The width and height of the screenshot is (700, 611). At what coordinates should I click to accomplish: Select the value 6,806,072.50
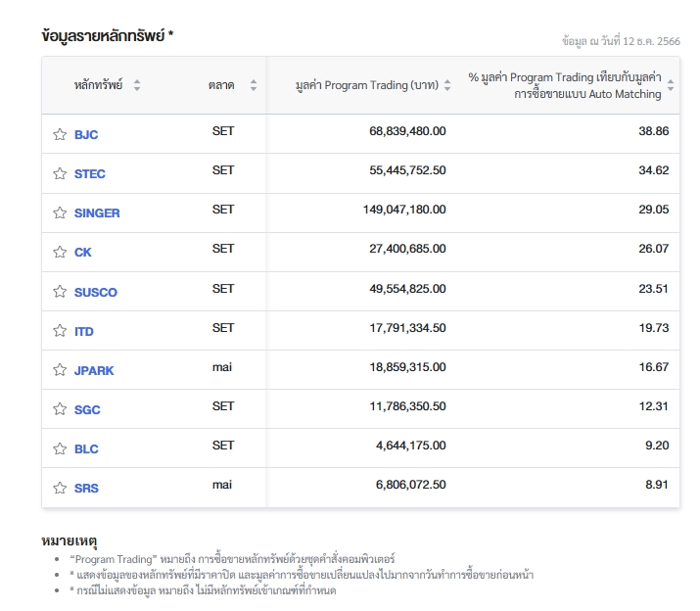tap(411, 485)
